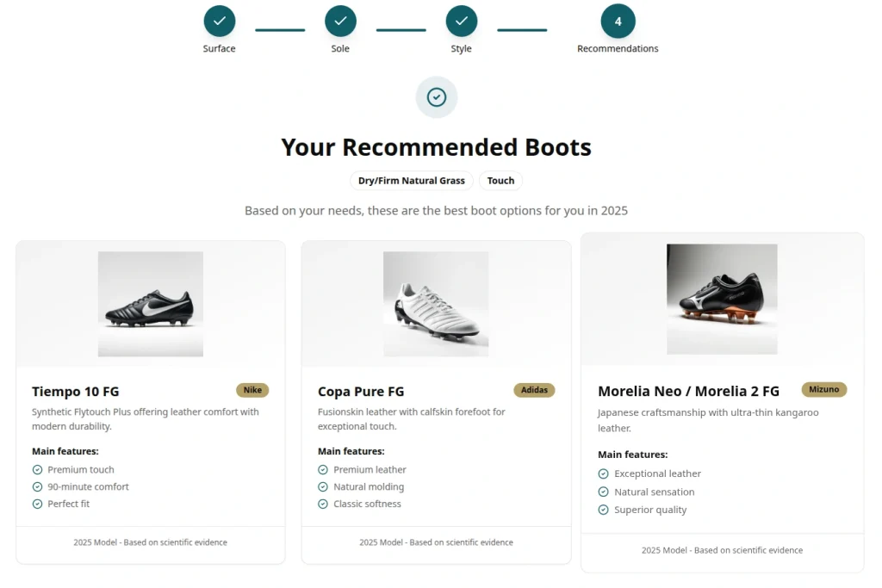Click the Nike brand badge
Image resolution: width=882 pixels, height=588 pixels.
coord(252,389)
